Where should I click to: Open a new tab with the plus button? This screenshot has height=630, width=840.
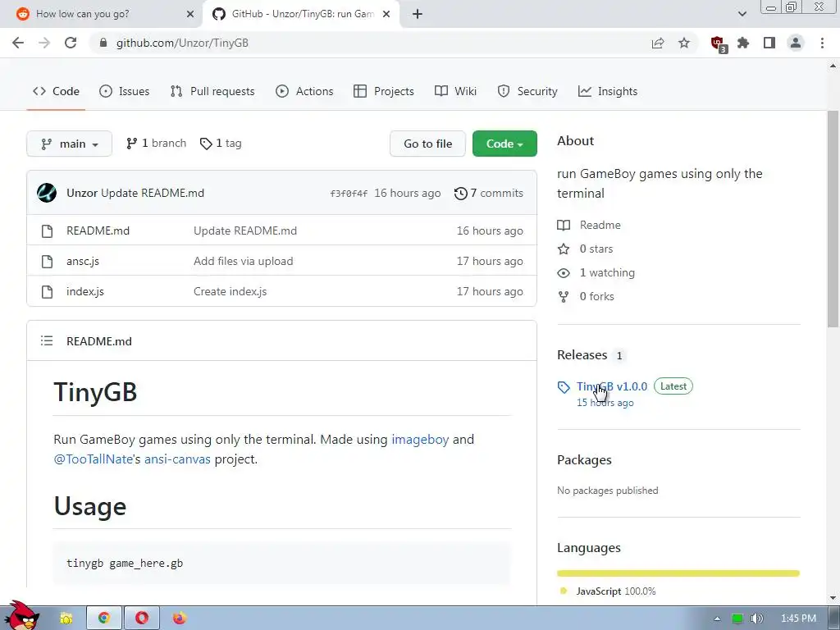pos(418,15)
